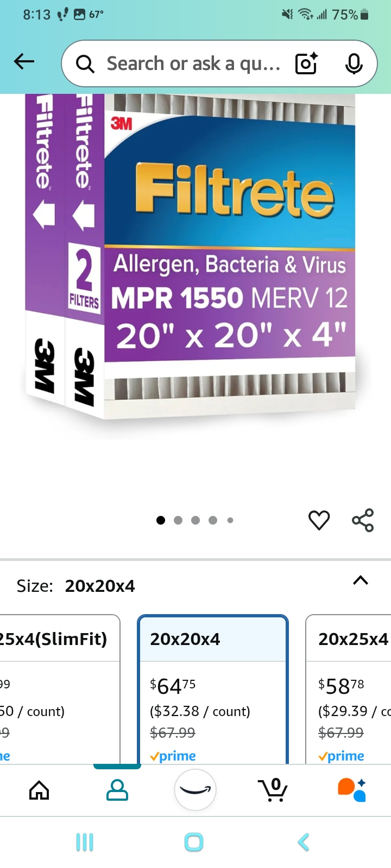The image size is (391, 868).
Task: Open the shopping cart icon
Action: [273, 790]
